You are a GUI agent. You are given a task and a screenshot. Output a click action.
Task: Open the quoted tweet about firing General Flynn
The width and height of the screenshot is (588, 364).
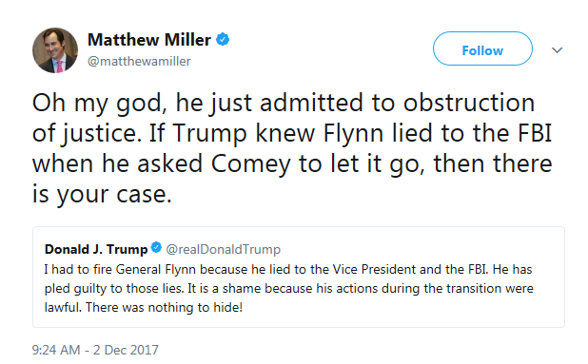coord(299,277)
